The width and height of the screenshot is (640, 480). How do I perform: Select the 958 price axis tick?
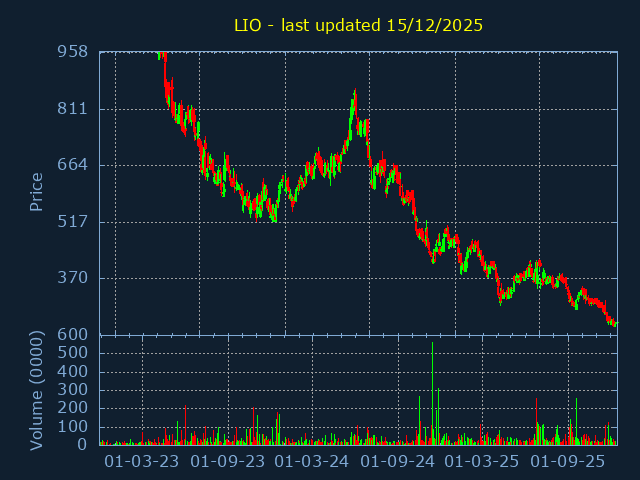pyautogui.click(x=72, y=52)
